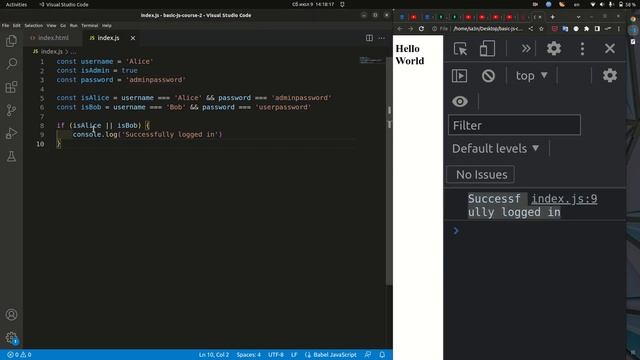Screen dimensions: 640x360
Task: Change indentation via Spaces: 4
Action: click(x=248, y=355)
